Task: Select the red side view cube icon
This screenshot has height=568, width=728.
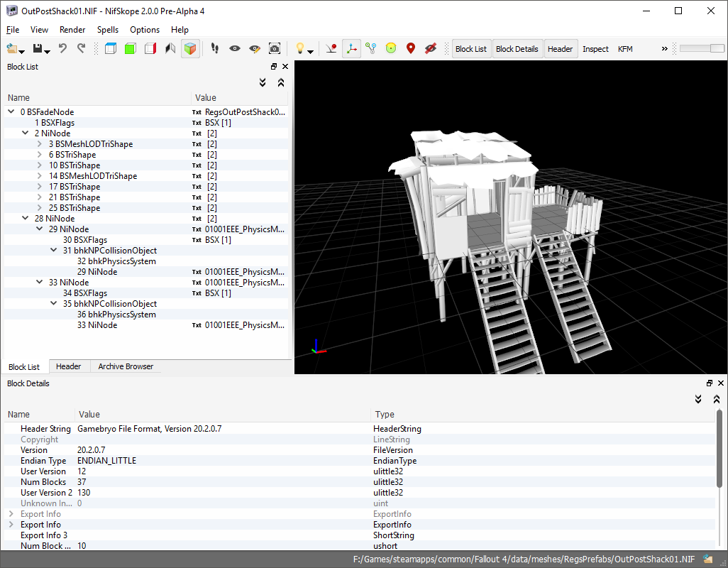Action: [x=150, y=48]
